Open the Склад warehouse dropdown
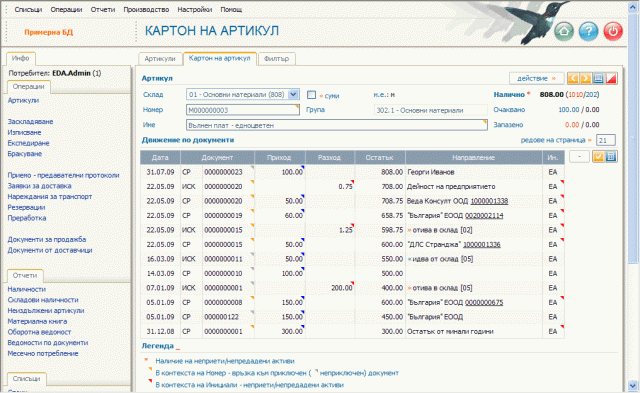This screenshot has width=640, height=393. 293,94
